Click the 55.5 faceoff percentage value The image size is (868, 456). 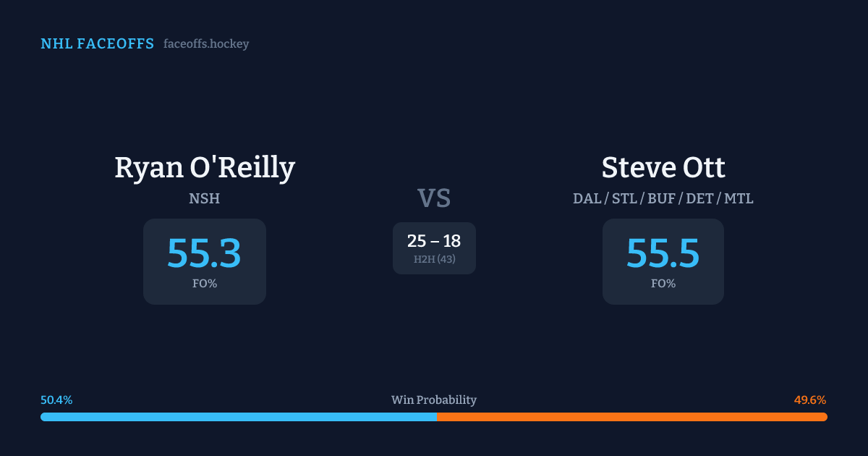[663, 253]
